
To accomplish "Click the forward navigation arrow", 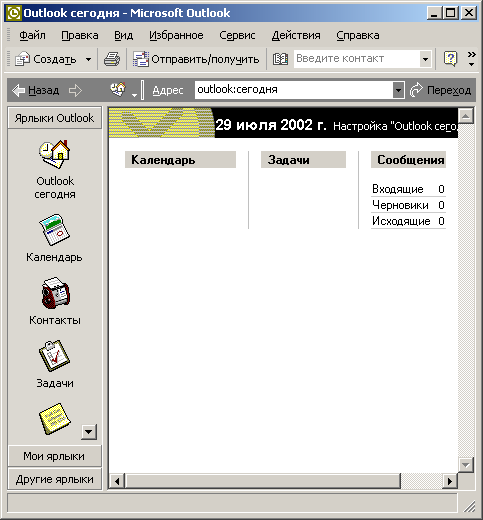I will click(75, 90).
